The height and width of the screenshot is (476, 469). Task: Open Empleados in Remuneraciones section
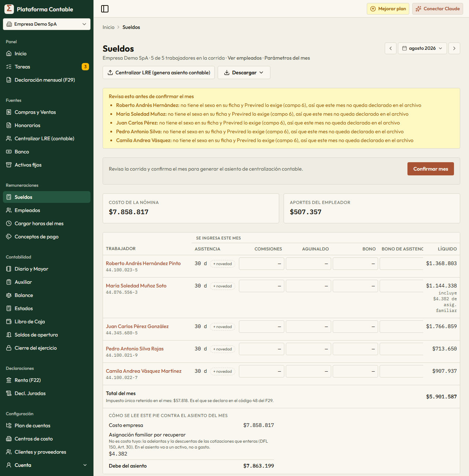click(47, 210)
